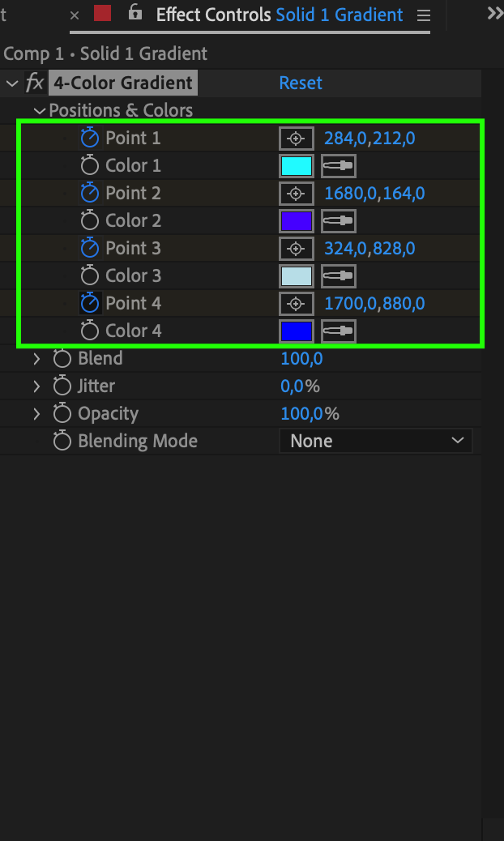Click the Point 2 coordinate value 1680,0

pyautogui.click(x=345, y=193)
